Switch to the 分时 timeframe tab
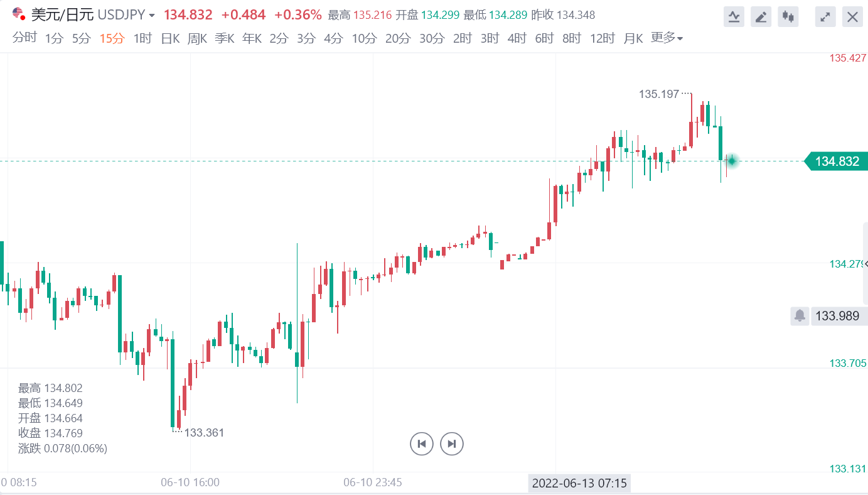 (25, 38)
